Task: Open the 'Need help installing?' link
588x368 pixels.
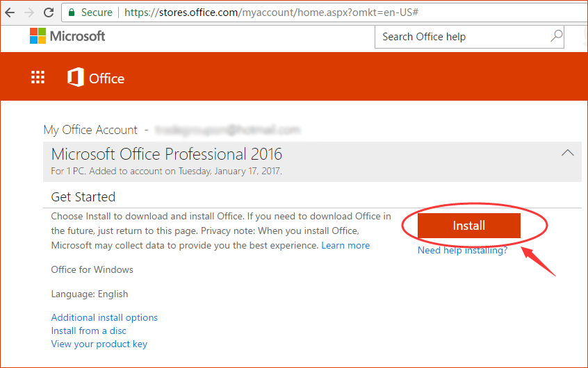Action: pyautogui.click(x=462, y=251)
